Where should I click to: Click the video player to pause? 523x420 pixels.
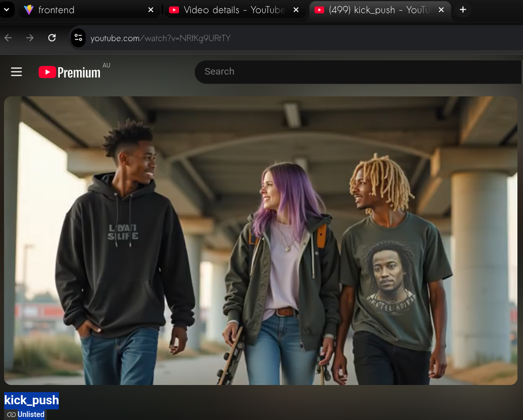(x=261, y=240)
